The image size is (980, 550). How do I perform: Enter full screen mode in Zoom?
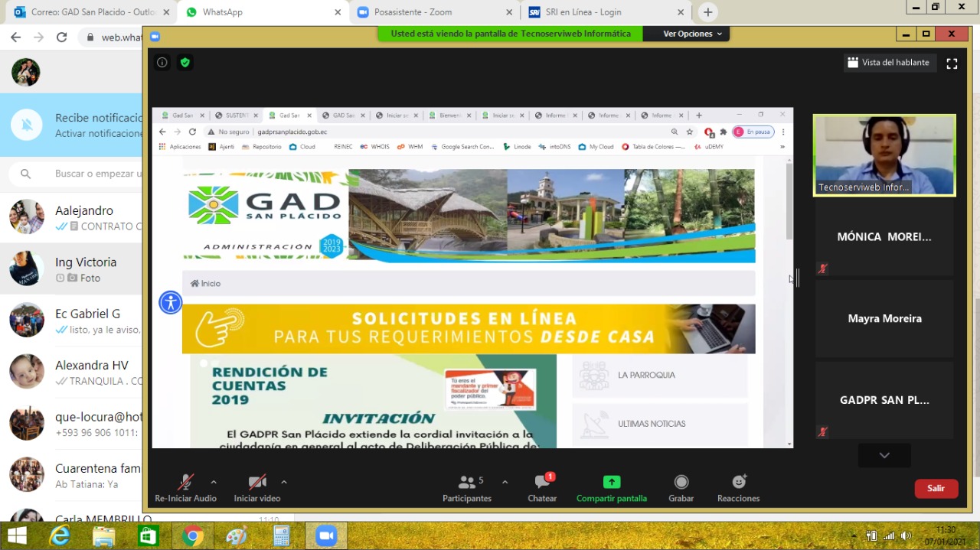point(952,63)
